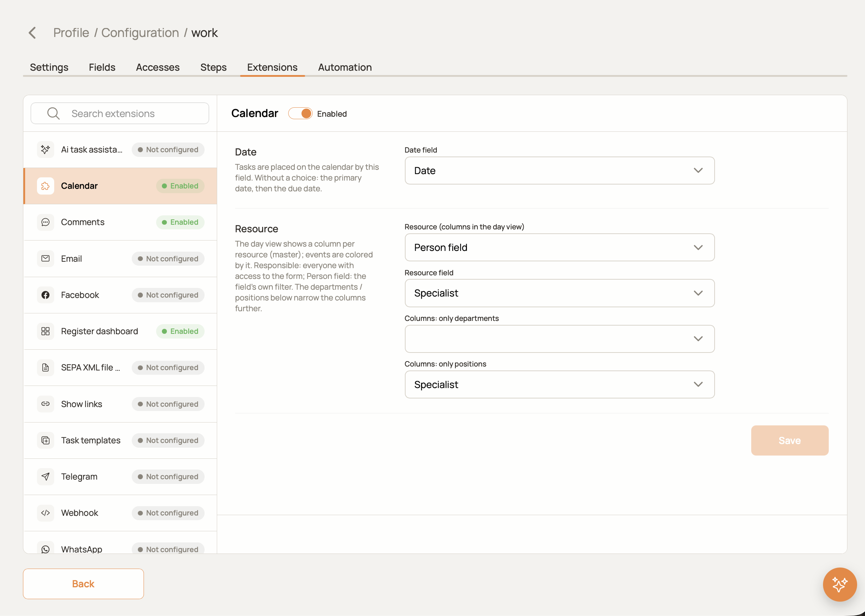Open the Accesses tab
Screen dimensions: 865x616
pyautogui.click(x=158, y=67)
